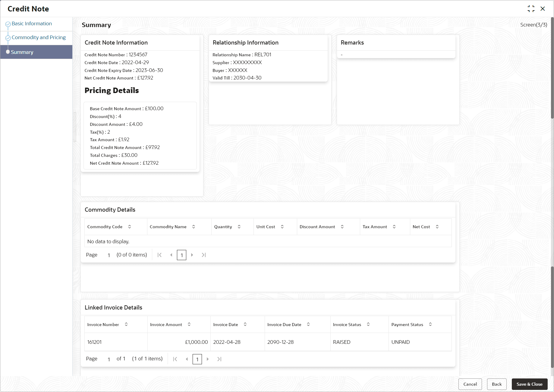Click invoice amount £1,000.00 cell

179,342
